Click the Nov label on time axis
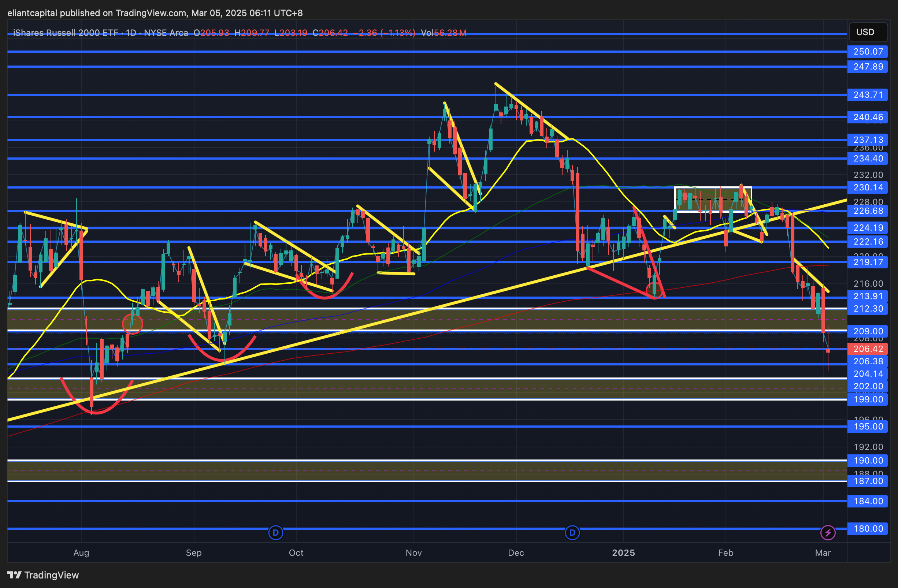This screenshot has width=898, height=588. (x=413, y=552)
